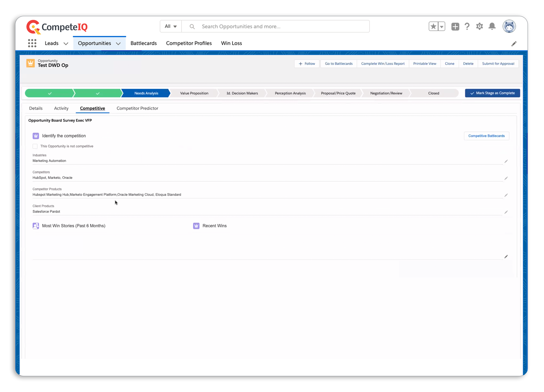Switch to the Competitor Predictor tab
The height and width of the screenshot is (392, 544).
tap(137, 108)
